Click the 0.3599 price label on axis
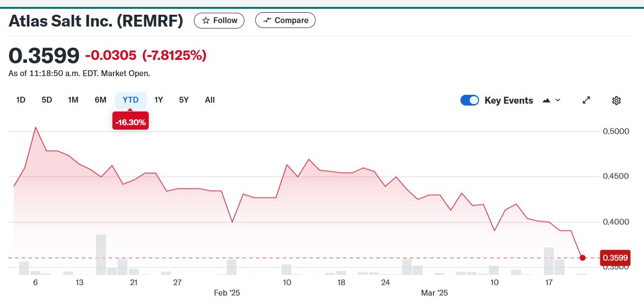This screenshot has height=304, width=644. pyautogui.click(x=616, y=258)
